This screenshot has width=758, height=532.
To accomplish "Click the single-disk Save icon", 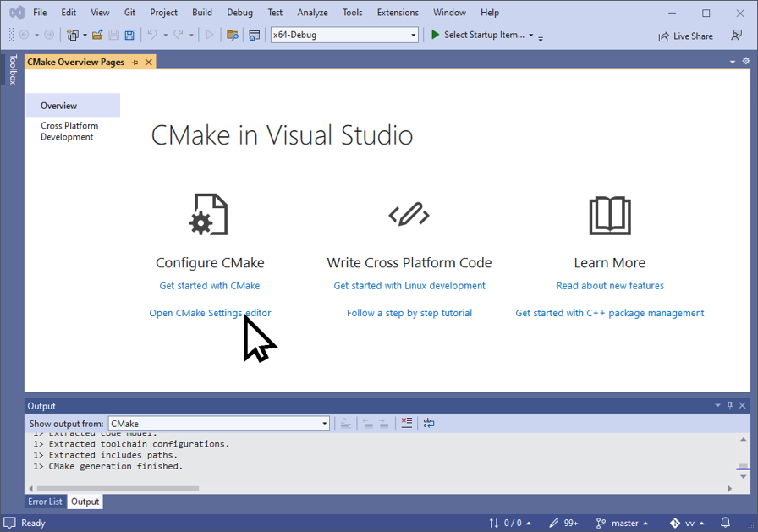I will pyautogui.click(x=113, y=35).
